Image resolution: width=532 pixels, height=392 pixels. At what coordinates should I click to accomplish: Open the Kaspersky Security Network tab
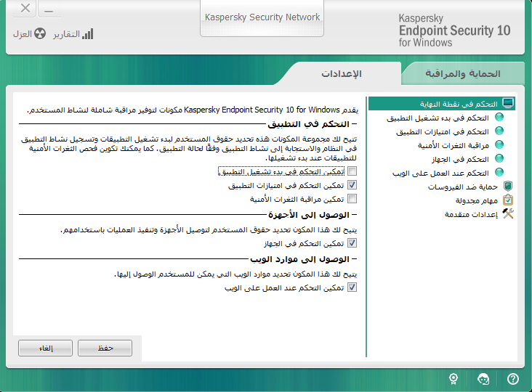tap(262, 17)
